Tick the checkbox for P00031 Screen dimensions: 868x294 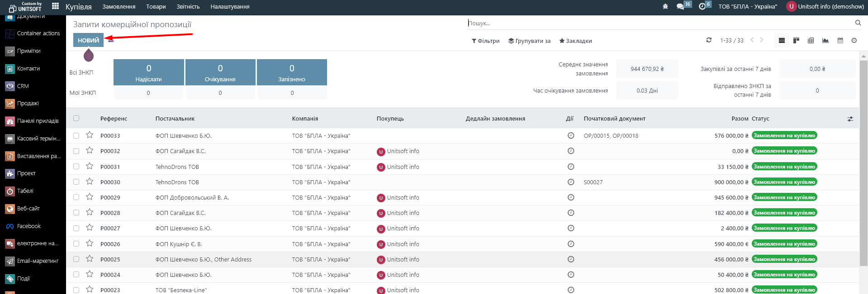(x=76, y=167)
